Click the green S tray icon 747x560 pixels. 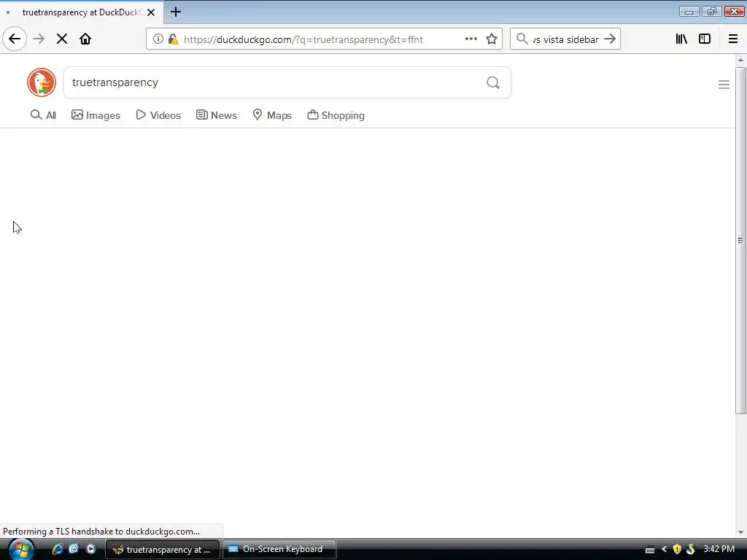click(691, 550)
